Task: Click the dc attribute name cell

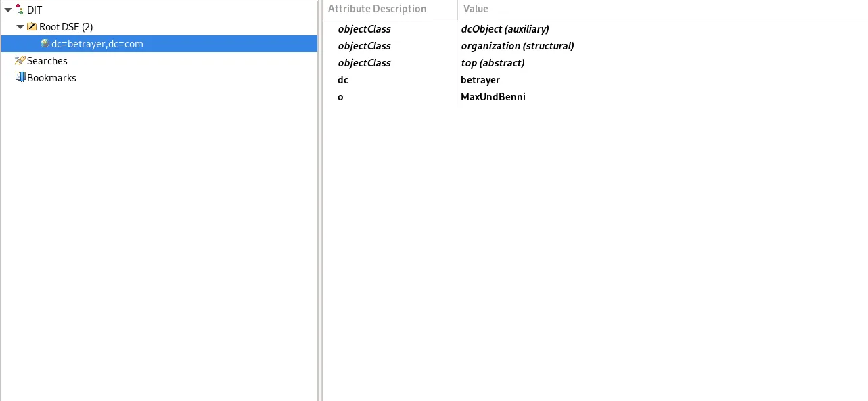Action: [343, 80]
